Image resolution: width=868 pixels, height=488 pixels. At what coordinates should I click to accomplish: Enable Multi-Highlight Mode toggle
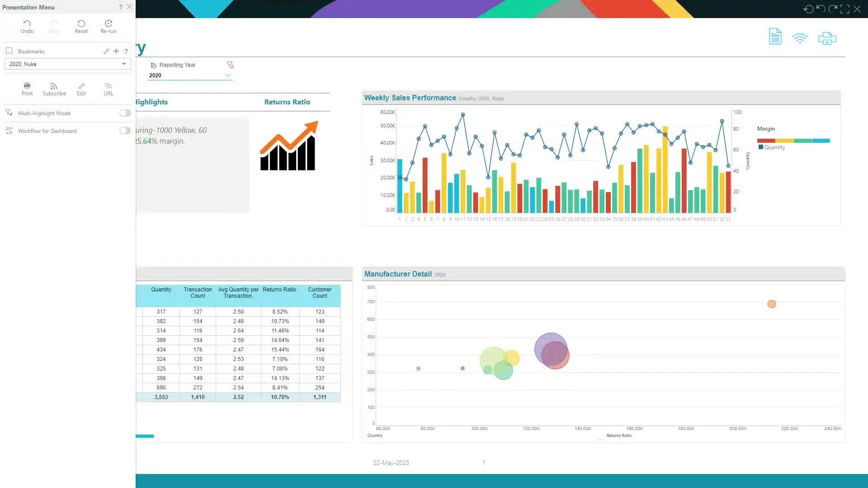tap(125, 113)
